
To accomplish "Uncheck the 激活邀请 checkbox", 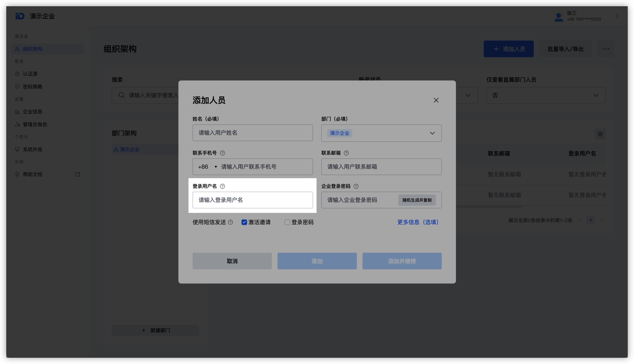I will coord(244,222).
